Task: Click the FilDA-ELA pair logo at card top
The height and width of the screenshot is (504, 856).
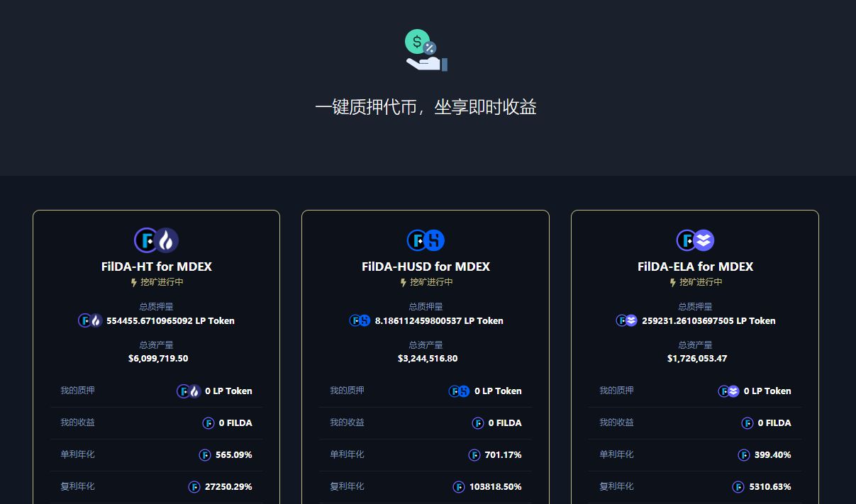Action: click(x=695, y=240)
